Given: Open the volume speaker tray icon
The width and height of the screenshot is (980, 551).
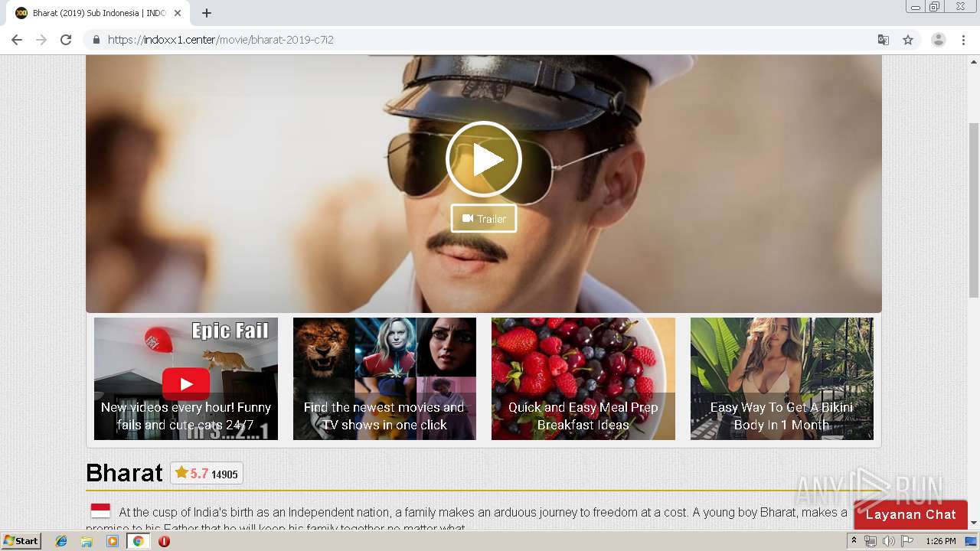Looking at the screenshot, I should [888, 541].
